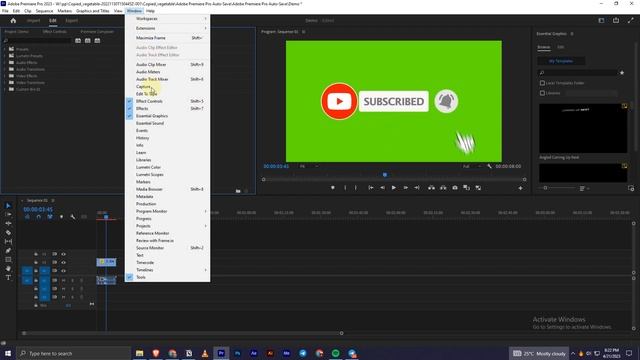Expand the Presets folder in Effects
The height and width of the screenshot is (360, 640).
point(5,49)
